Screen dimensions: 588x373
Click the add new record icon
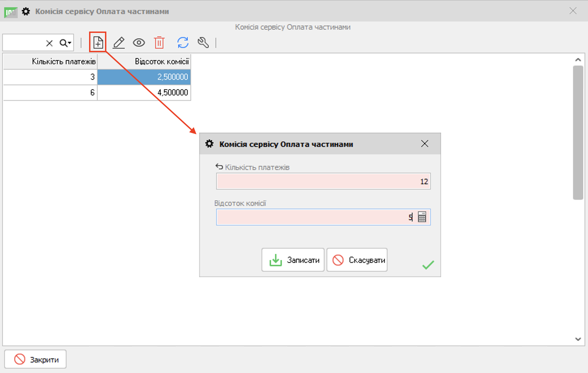pos(98,42)
